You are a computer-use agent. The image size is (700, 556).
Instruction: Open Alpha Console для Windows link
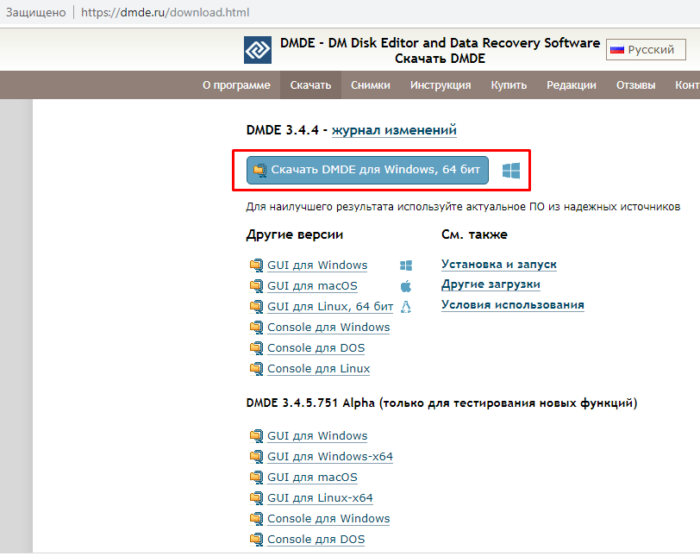329,518
